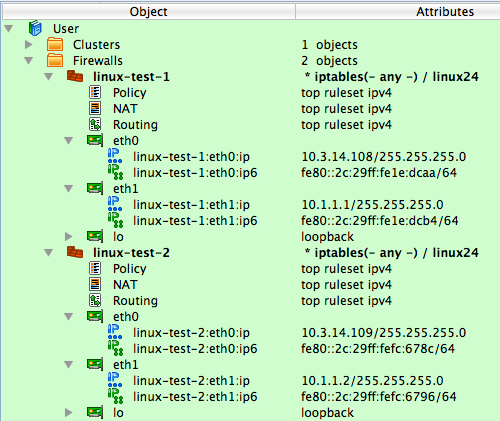Click the Clusters folder icon

point(55,44)
